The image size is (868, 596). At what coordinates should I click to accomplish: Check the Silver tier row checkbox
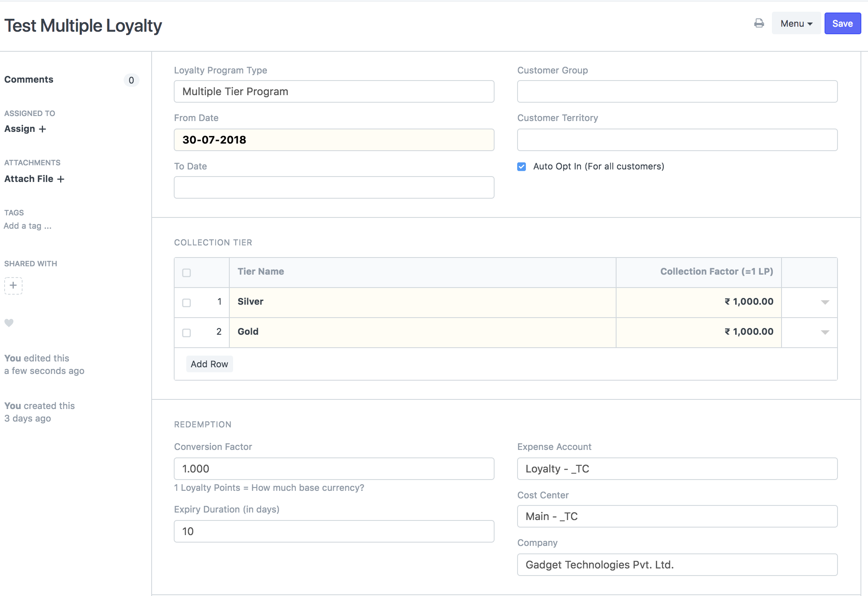click(186, 303)
